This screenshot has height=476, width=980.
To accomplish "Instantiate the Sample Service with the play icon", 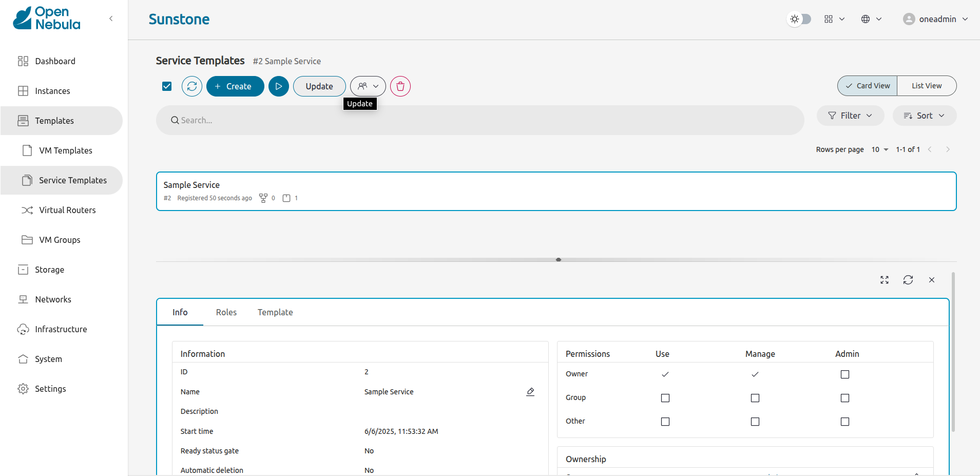I will [x=279, y=86].
